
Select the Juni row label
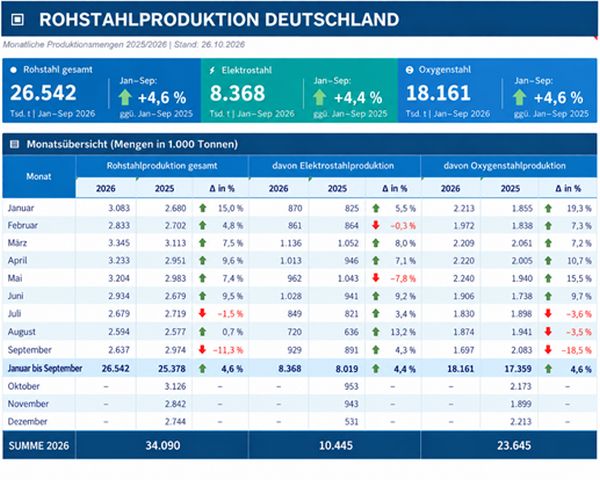tap(15, 296)
